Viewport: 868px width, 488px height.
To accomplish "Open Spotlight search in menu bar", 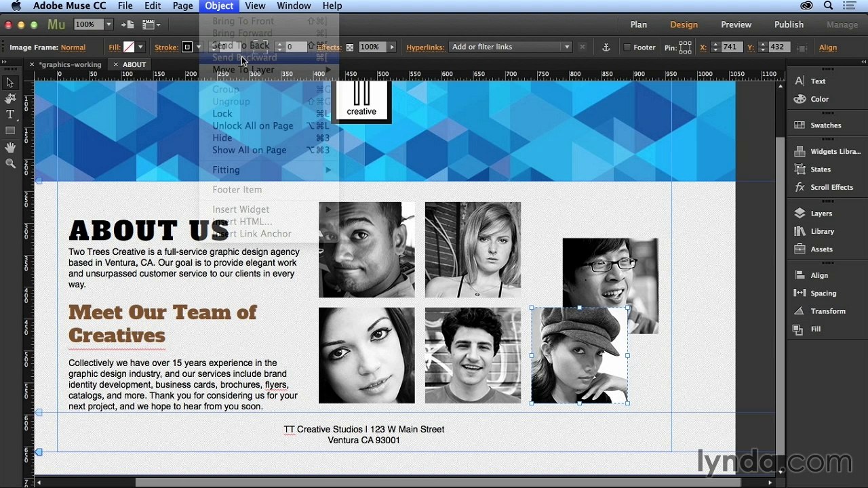I will [828, 5].
